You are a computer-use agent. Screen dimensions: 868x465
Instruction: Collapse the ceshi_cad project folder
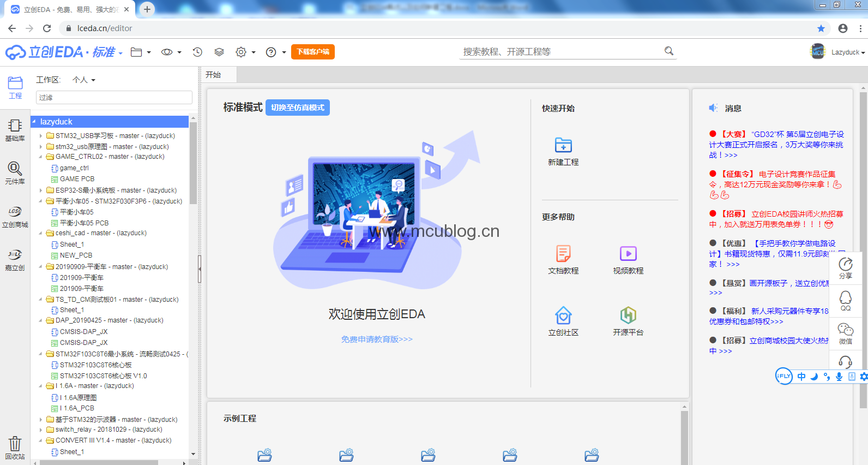41,233
